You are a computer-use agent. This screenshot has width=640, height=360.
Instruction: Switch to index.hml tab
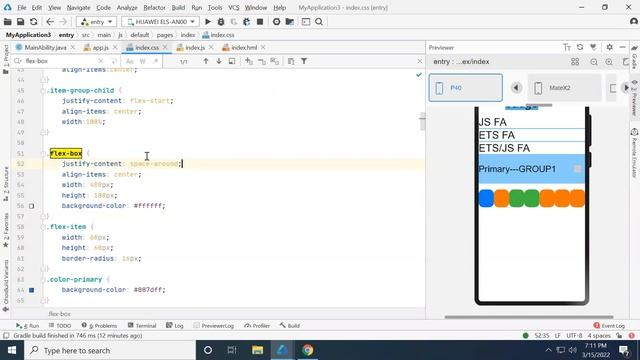[x=244, y=48]
